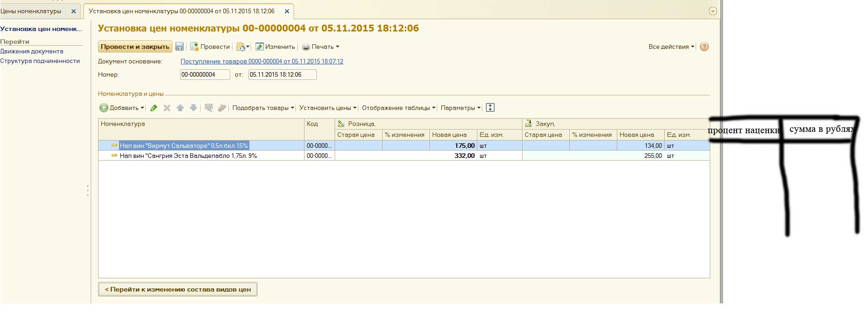Click the green Add plus icon
Viewport: 868px width, 318px height.
[104, 108]
